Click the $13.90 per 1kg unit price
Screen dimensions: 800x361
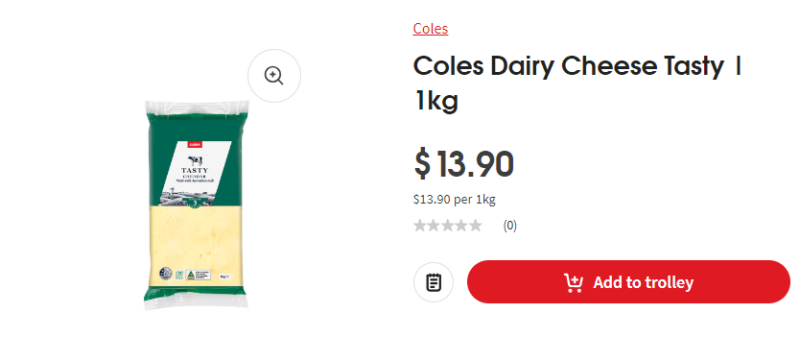coord(454,199)
